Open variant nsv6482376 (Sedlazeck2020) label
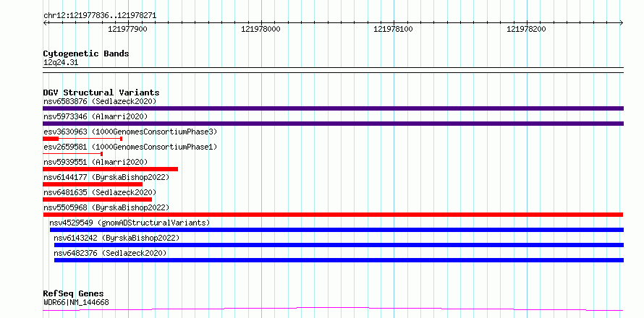The image size is (644, 318). point(111,253)
